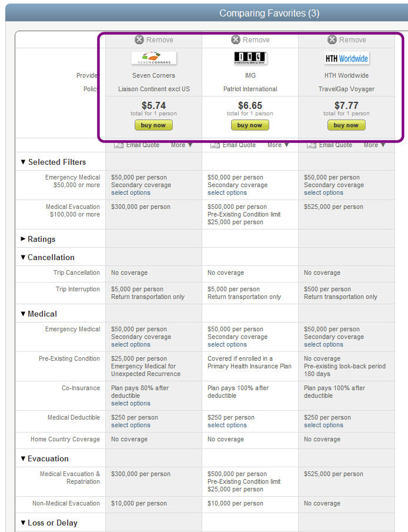Remove Seven Corners plan via X icon
The height and width of the screenshot is (532, 408).
(139, 39)
